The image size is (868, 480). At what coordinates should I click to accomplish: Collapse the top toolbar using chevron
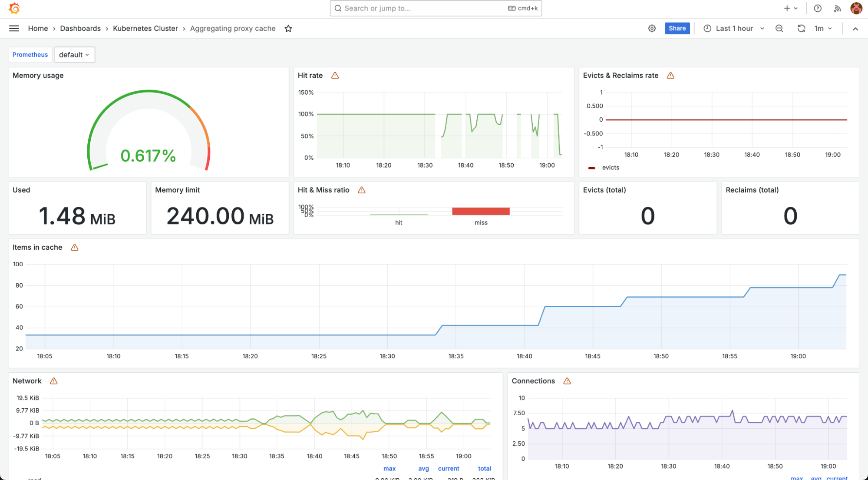pos(855,29)
